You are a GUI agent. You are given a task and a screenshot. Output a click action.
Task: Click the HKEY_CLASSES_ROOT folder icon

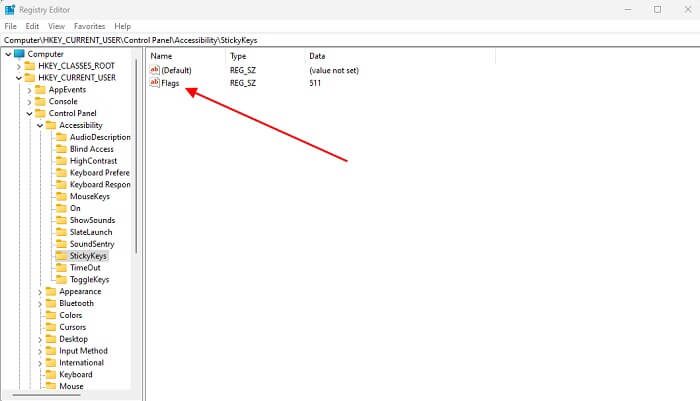29,66
